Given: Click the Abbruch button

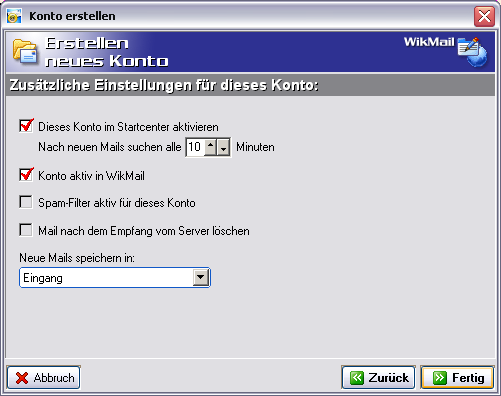Looking at the screenshot, I should [44, 378].
